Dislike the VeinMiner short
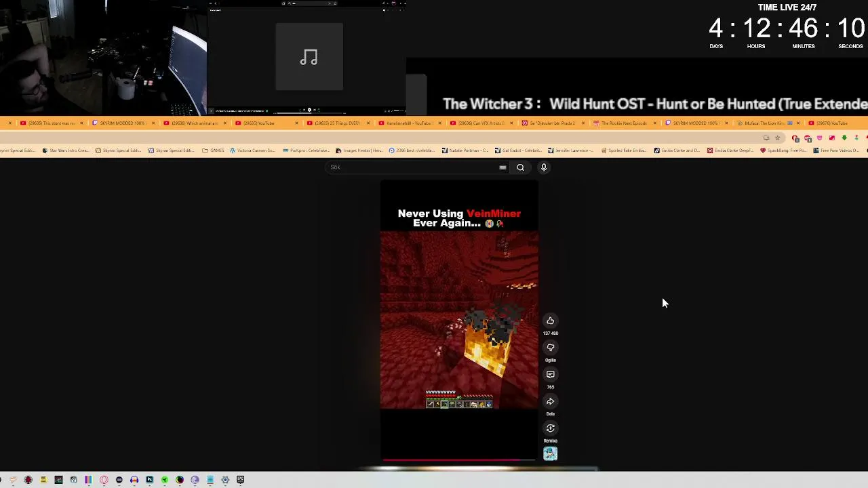Image resolution: width=868 pixels, height=488 pixels. (x=550, y=348)
